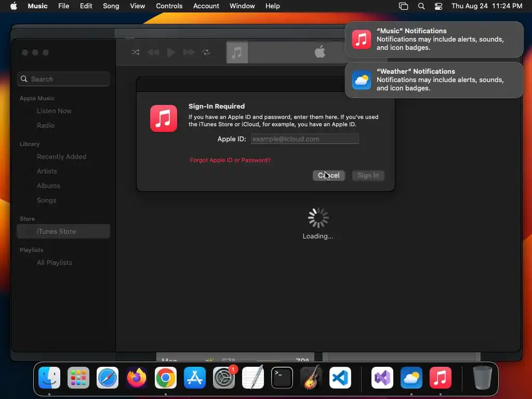
Task: Open the Trash in the Dock
Action: (483, 378)
